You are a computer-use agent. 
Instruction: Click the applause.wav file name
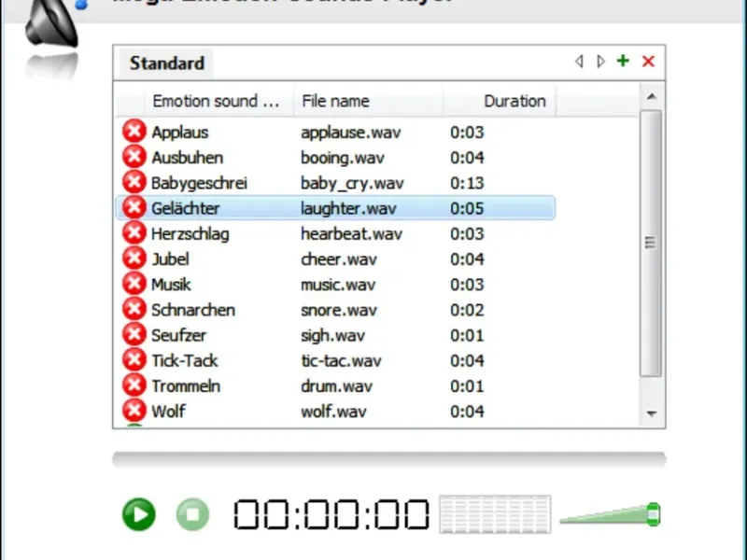(x=351, y=132)
